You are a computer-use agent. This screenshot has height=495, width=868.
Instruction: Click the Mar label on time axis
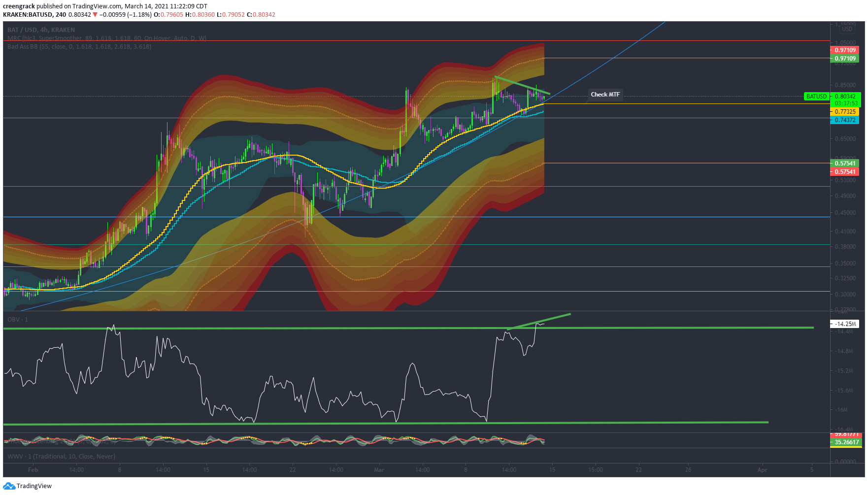coord(379,470)
